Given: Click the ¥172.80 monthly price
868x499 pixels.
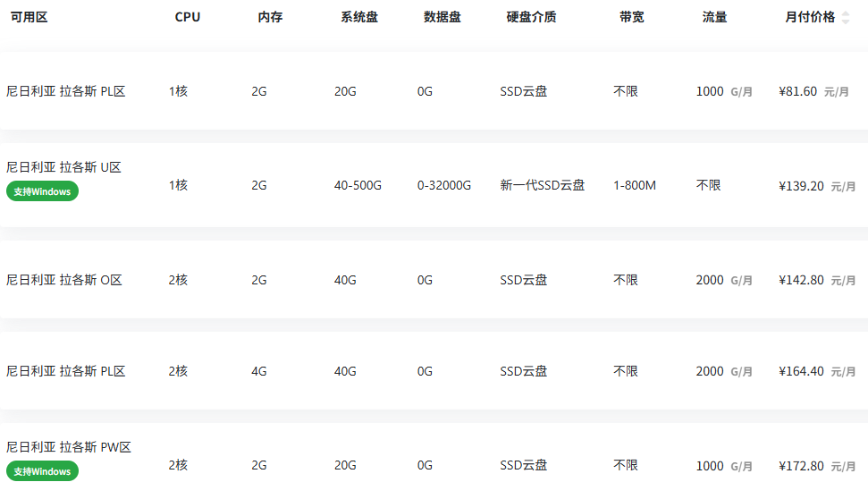Looking at the screenshot, I should tap(801, 466).
